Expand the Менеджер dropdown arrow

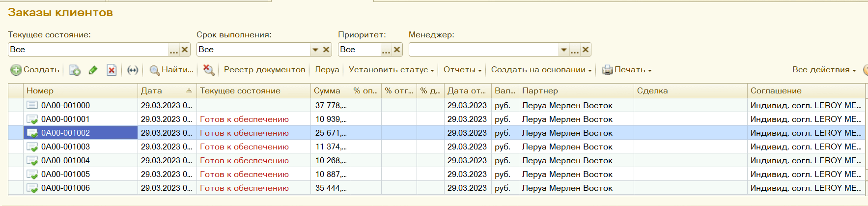coord(563,50)
